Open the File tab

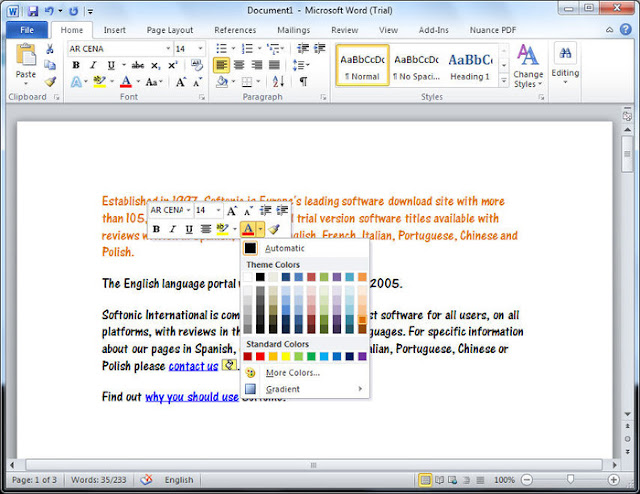tap(27, 30)
